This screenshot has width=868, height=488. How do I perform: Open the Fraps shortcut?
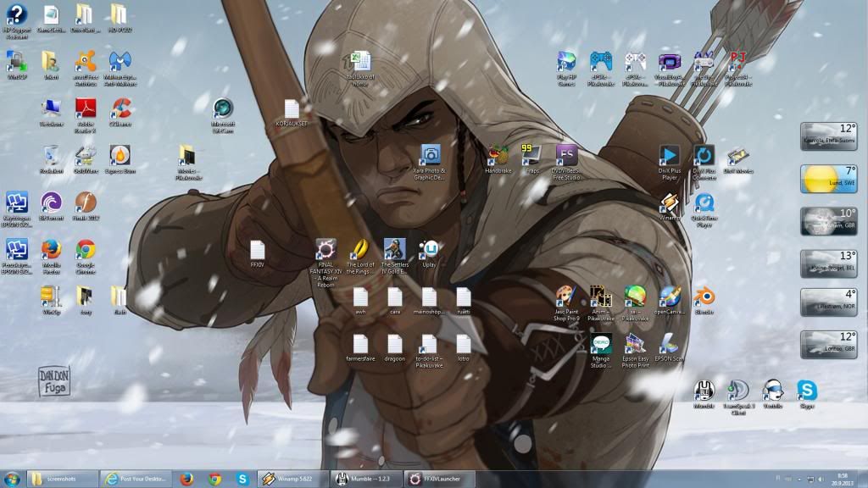click(x=531, y=159)
